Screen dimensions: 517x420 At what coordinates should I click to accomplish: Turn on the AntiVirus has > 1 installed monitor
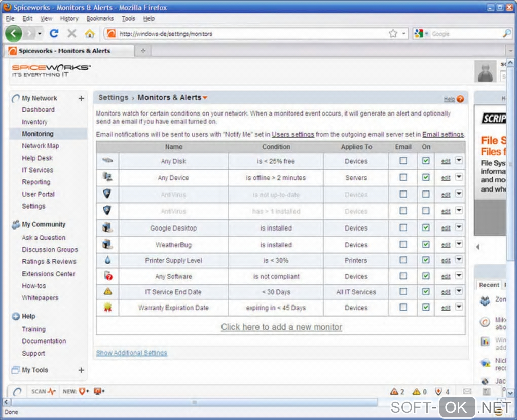426,211
